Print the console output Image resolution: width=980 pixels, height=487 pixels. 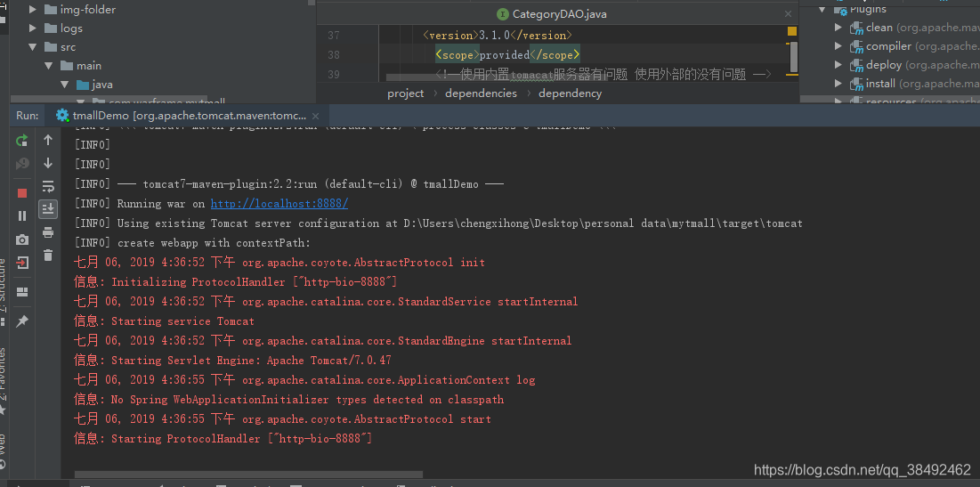tap(48, 232)
